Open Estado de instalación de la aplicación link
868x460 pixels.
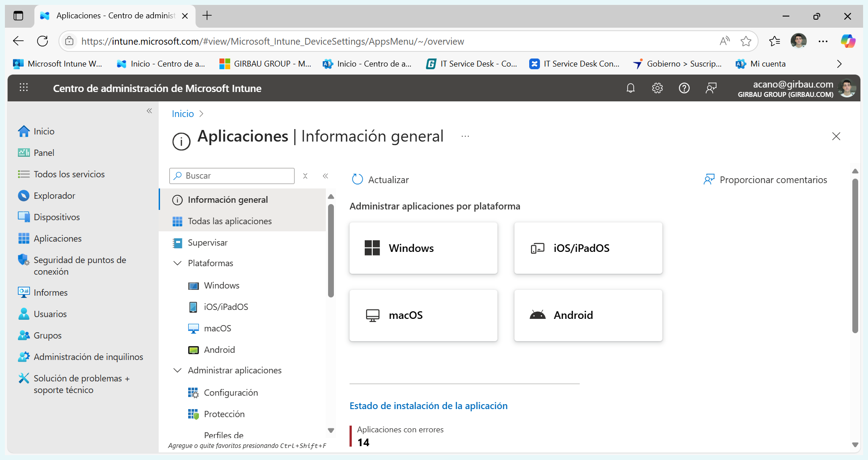pos(429,406)
